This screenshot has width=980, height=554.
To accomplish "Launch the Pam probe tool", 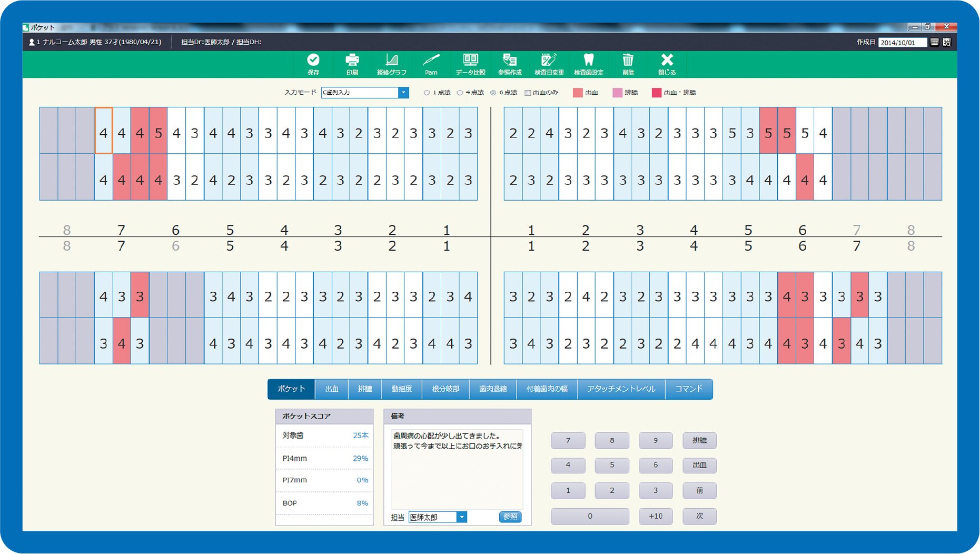I will pos(431,64).
